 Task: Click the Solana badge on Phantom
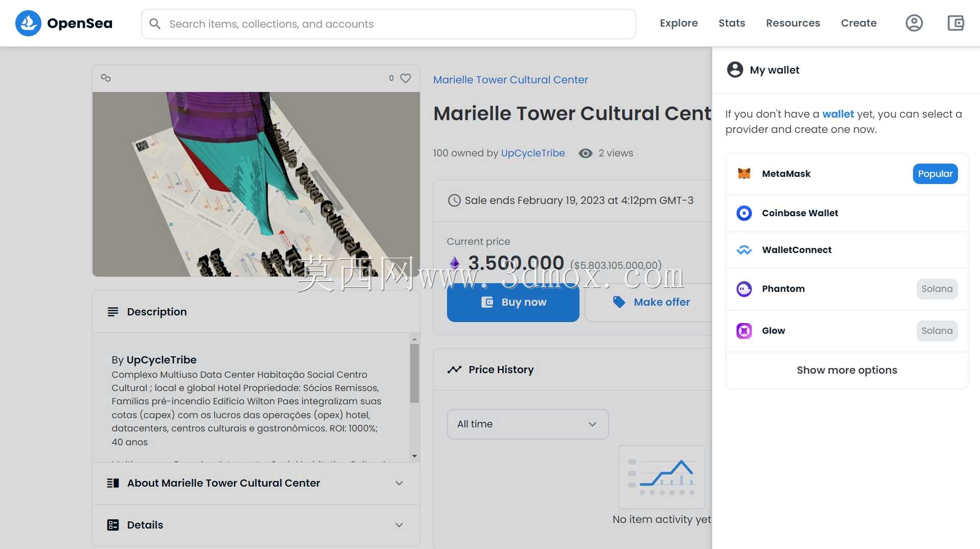click(x=937, y=289)
